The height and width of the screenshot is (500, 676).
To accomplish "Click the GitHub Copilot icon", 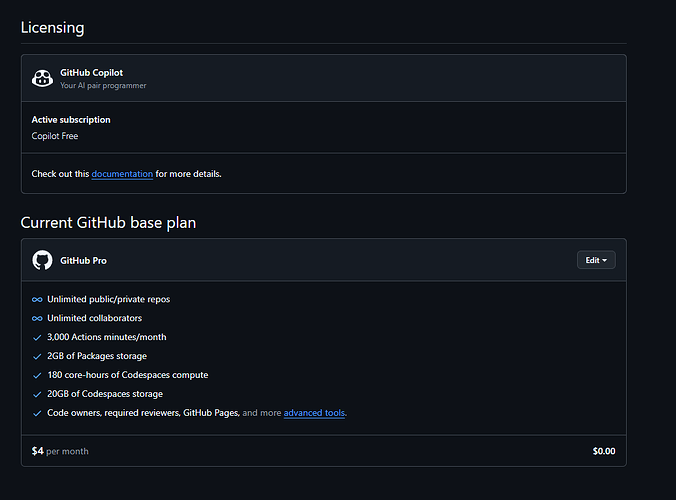I will (x=42, y=78).
